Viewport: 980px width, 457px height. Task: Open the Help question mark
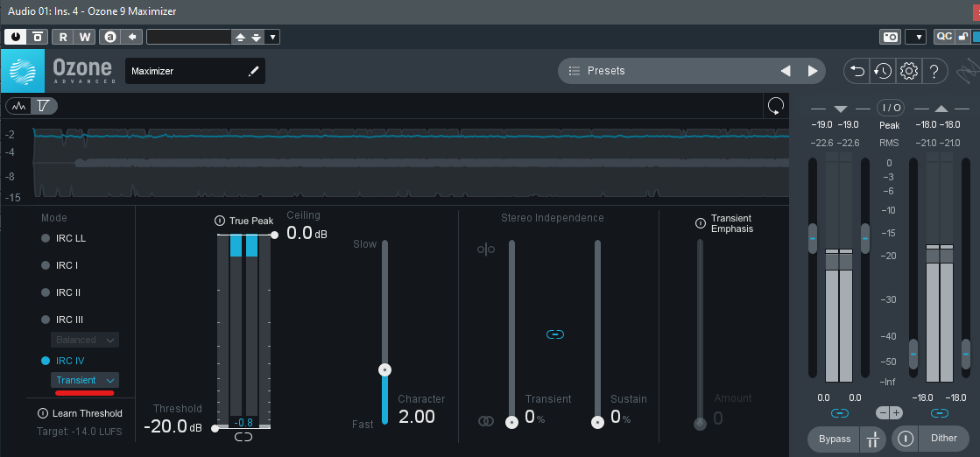[934, 71]
